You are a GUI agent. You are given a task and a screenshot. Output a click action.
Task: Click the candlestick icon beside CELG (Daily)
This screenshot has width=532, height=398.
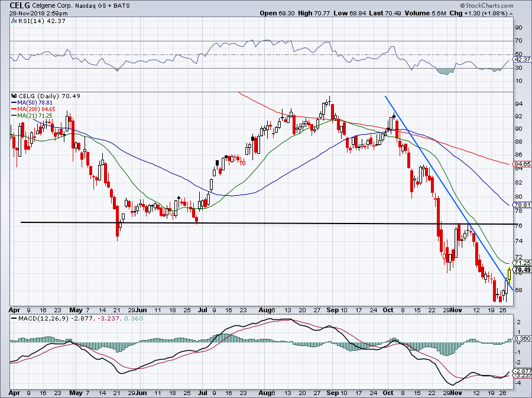14,96
